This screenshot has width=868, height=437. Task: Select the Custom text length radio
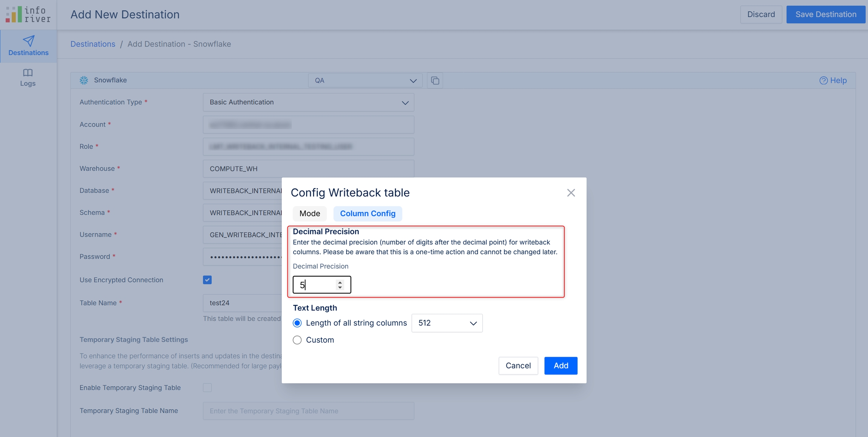(297, 340)
